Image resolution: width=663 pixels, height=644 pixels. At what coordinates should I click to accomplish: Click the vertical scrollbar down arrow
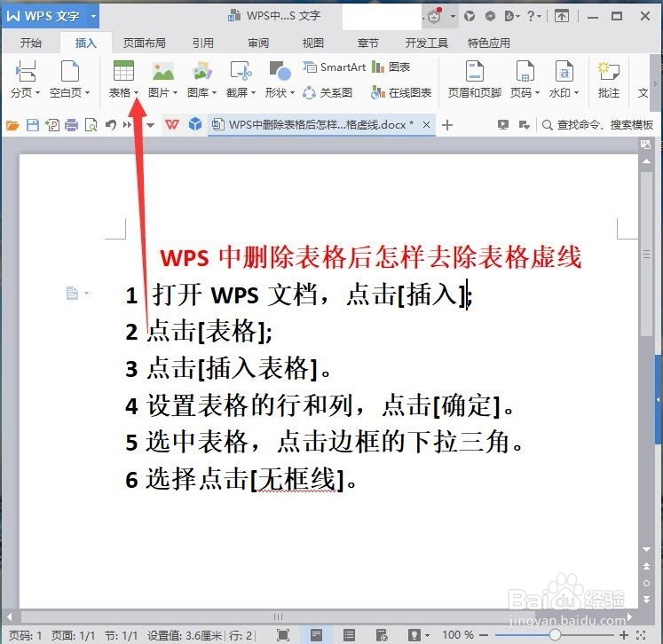point(646,549)
